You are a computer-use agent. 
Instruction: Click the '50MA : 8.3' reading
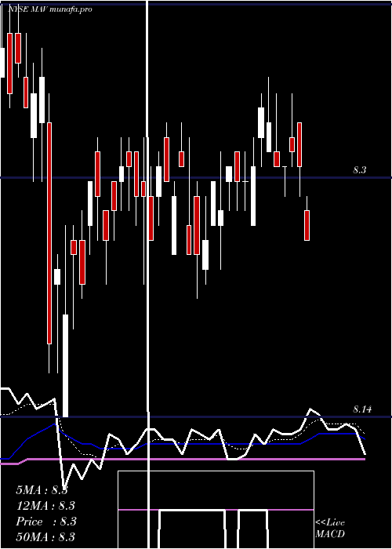click(x=45, y=537)
